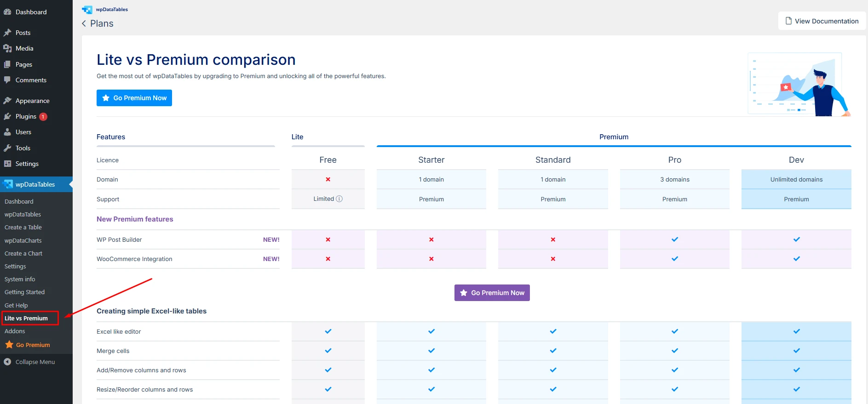Click the Dev checkmark for WooCommerce Integration
Image resolution: width=868 pixels, height=404 pixels.
(x=797, y=259)
